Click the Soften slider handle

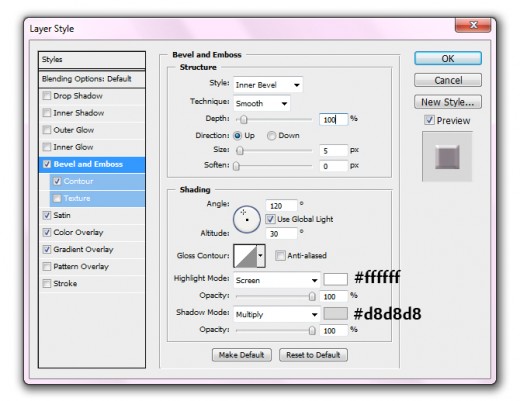236,166
